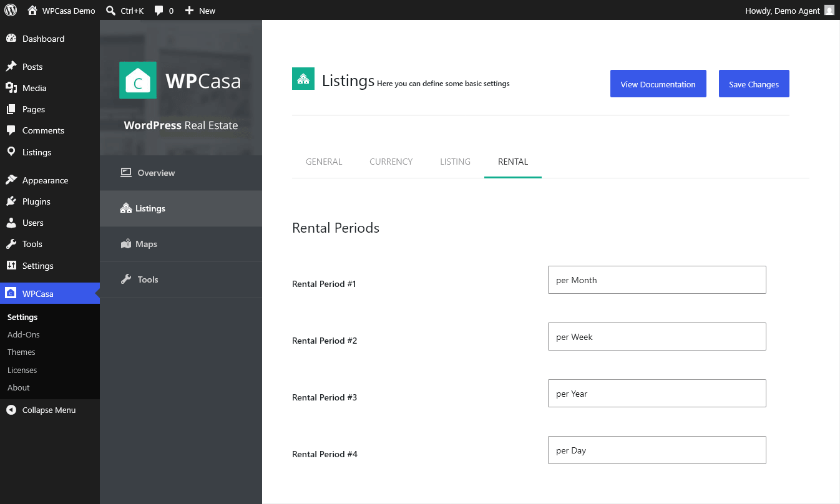Focus the Rental Period #4 field
The width and height of the screenshot is (840, 504).
click(657, 450)
